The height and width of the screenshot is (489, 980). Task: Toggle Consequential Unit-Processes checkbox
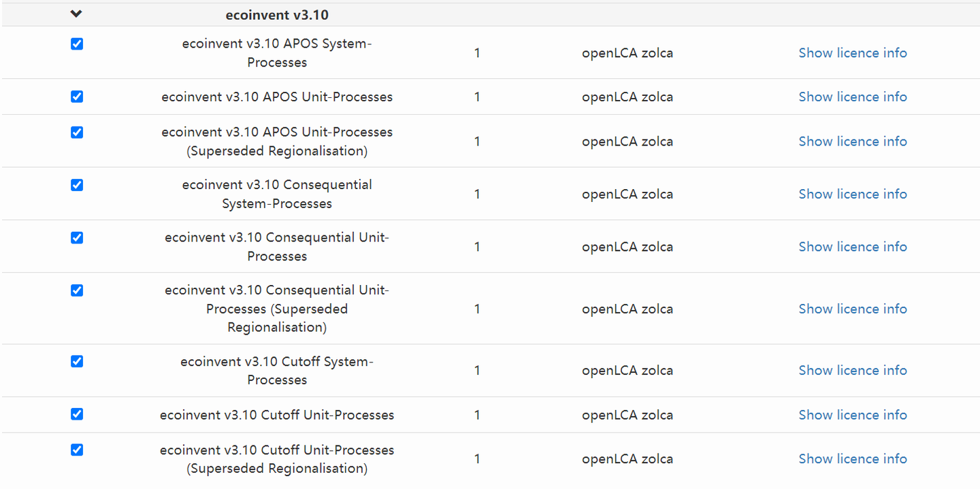tap(77, 237)
